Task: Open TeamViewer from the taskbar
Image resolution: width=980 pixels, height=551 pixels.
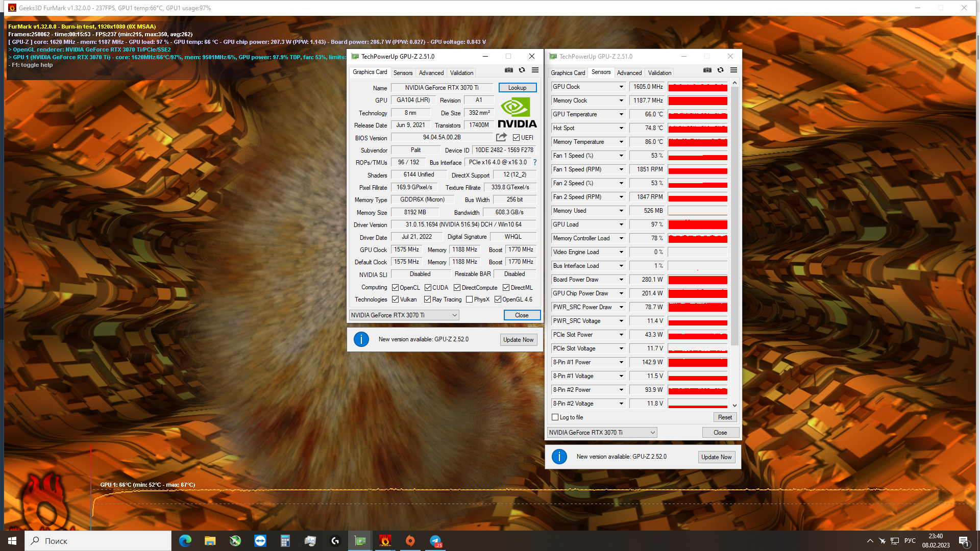Action: (260, 541)
